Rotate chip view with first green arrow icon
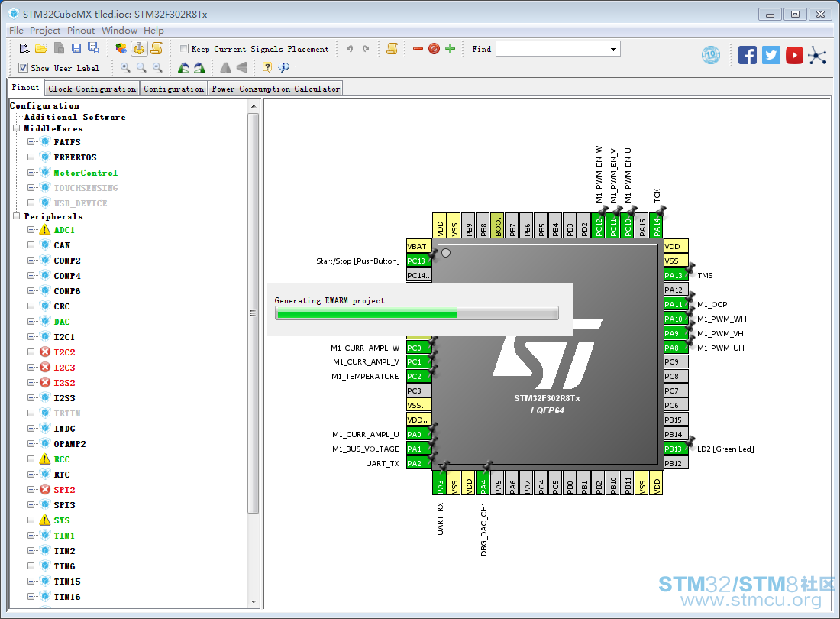This screenshot has height=619, width=840. (x=183, y=67)
